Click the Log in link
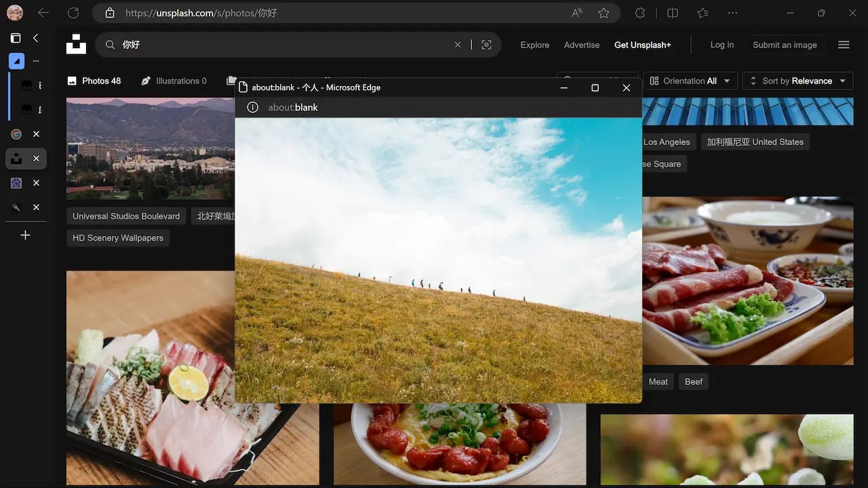Screen dimensions: 868x488 click(722, 45)
